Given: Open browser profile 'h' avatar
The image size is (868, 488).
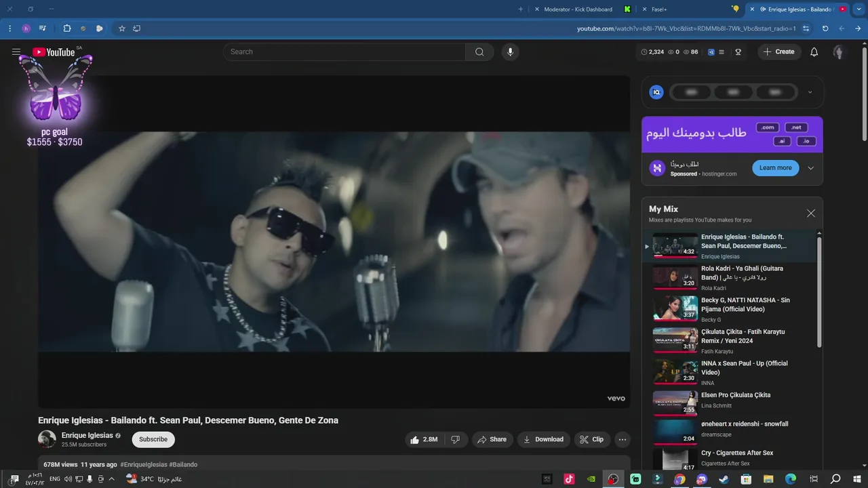Looking at the screenshot, I should click(x=26, y=28).
